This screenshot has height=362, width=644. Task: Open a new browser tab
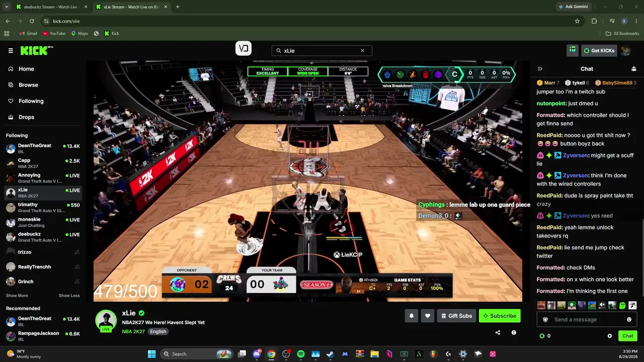tap(178, 7)
